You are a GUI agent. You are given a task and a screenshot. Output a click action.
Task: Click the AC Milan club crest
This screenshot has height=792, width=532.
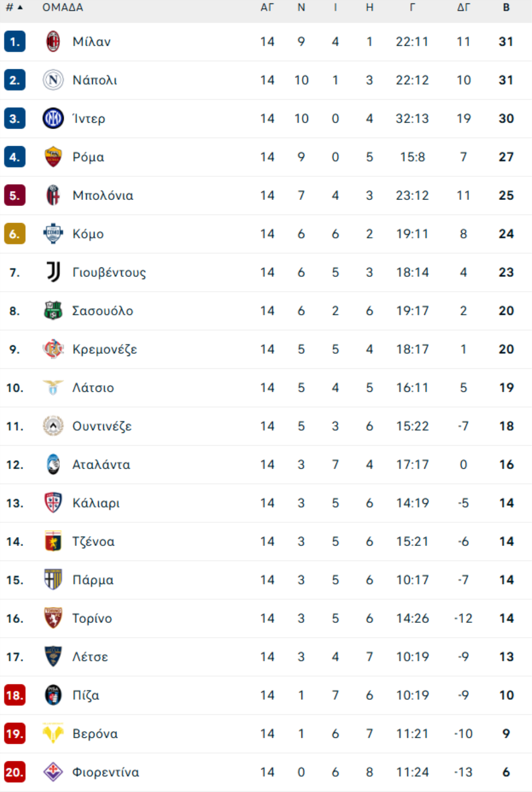point(53,41)
